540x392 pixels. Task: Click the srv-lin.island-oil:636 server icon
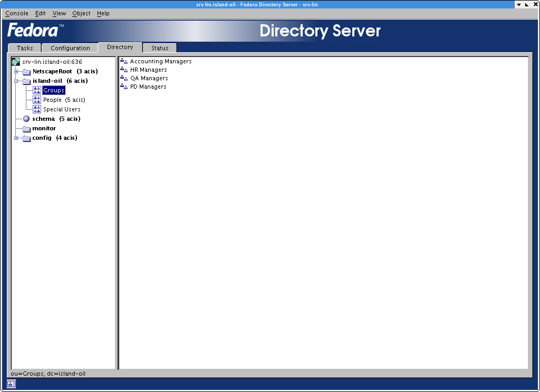[x=16, y=62]
